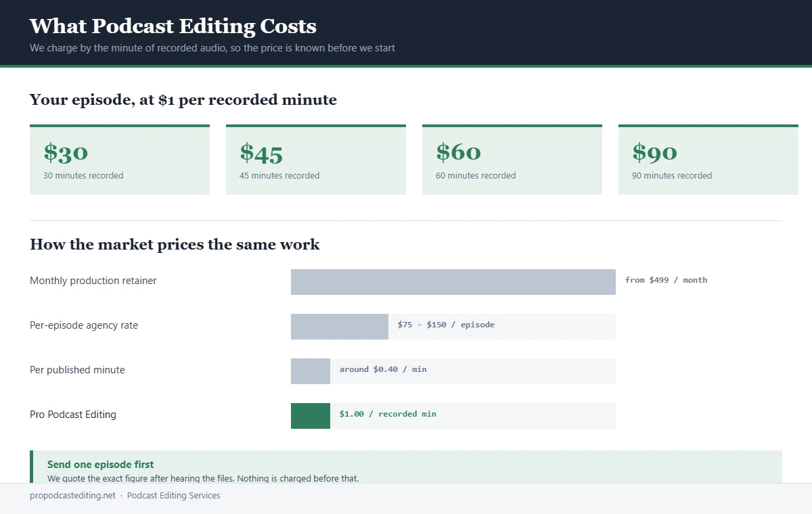Image resolution: width=812 pixels, height=514 pixels.
Task: Click the Per-episode agency rate gray bar
Action: [340, 327]
